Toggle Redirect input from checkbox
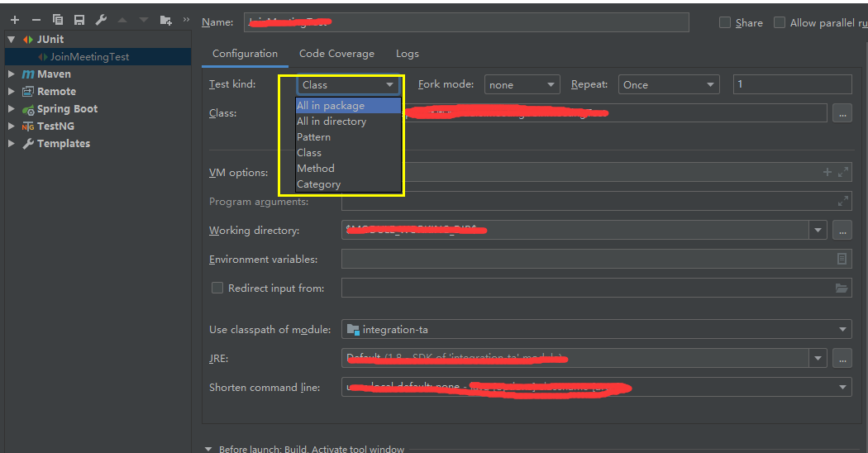This screenshot has height=453, width=868. tap(217, 288)
